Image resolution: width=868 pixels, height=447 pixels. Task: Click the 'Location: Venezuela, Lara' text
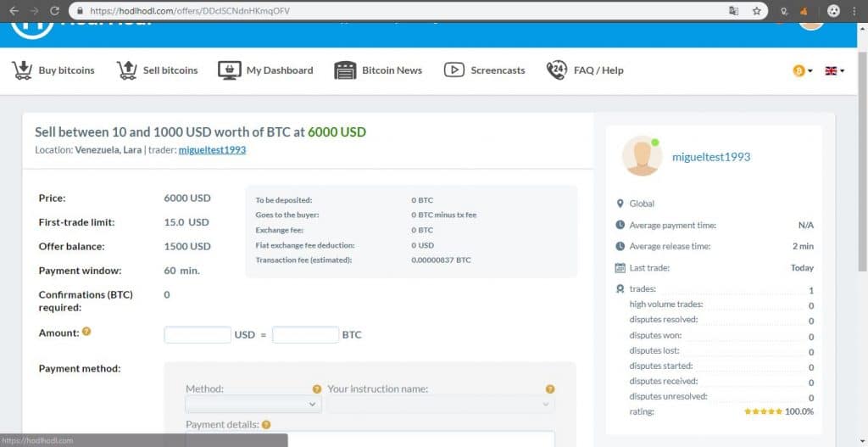88,150
